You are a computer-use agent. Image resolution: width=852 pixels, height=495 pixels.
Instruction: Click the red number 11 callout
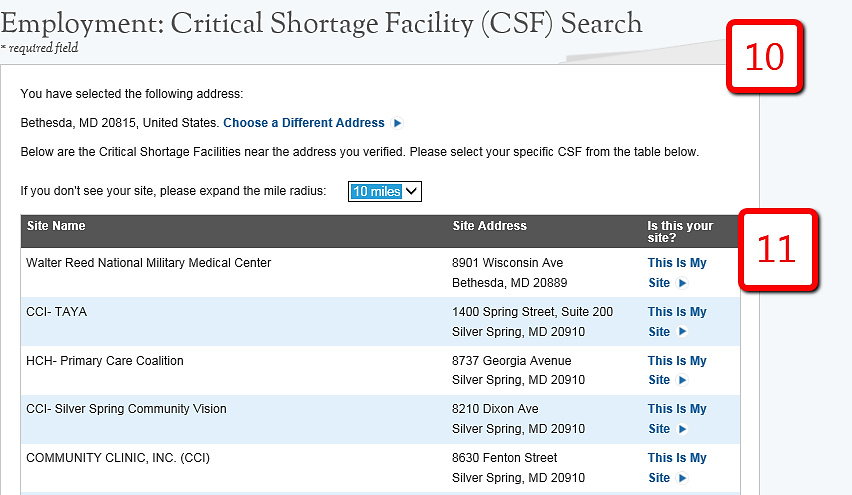click(777, 250)
